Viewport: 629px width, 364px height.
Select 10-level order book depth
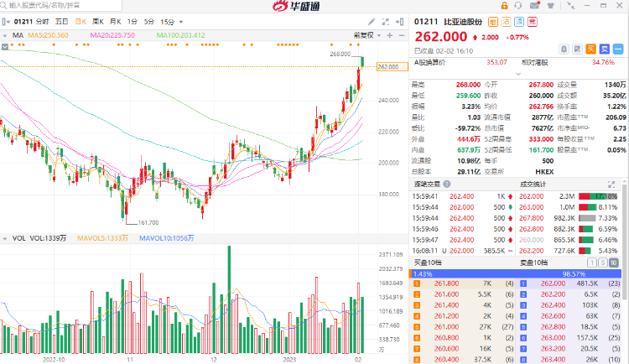613,263
